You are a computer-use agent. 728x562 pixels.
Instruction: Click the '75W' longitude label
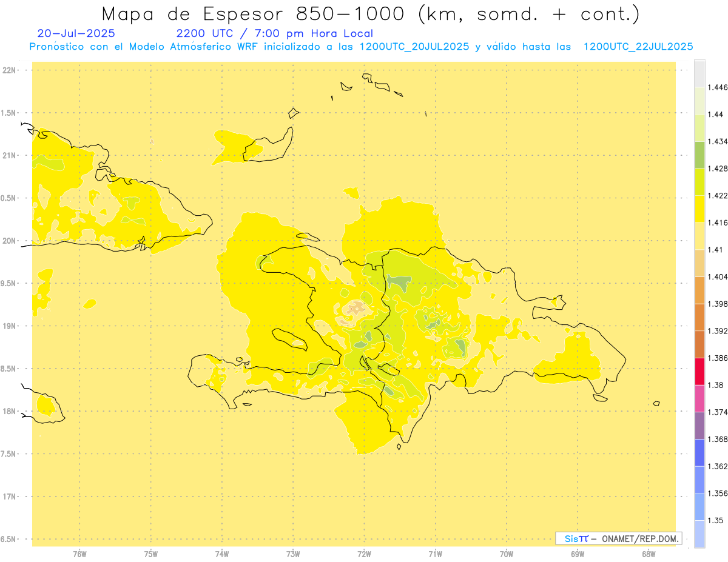click(150, 554)
